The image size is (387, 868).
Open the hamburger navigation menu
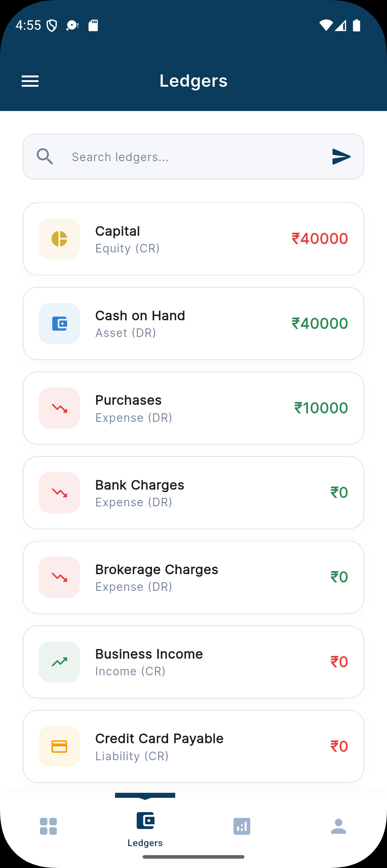click(x=30, y=81)
